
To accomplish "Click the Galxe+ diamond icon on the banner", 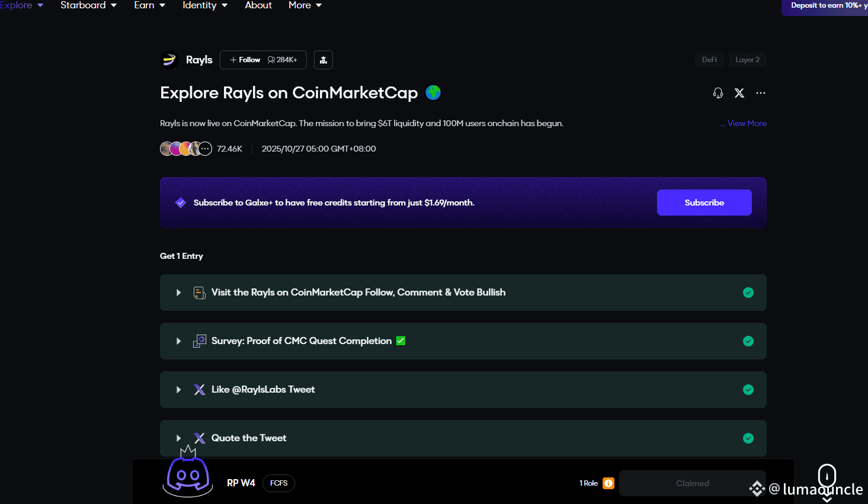I will [x=180, y=202].
